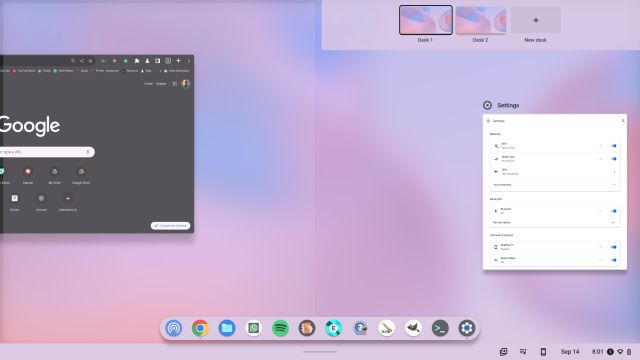
Task: Expand the Add connection dropdown
Action: pos(614,185)
